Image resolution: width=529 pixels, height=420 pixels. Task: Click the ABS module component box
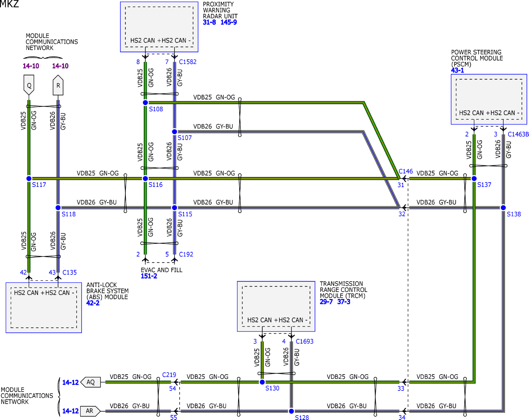tap(44, 307)
